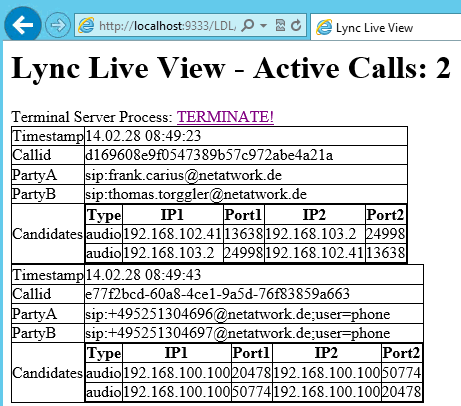
Task: Open the address bar dropdown arrow
Action: [x=263, y=25]
